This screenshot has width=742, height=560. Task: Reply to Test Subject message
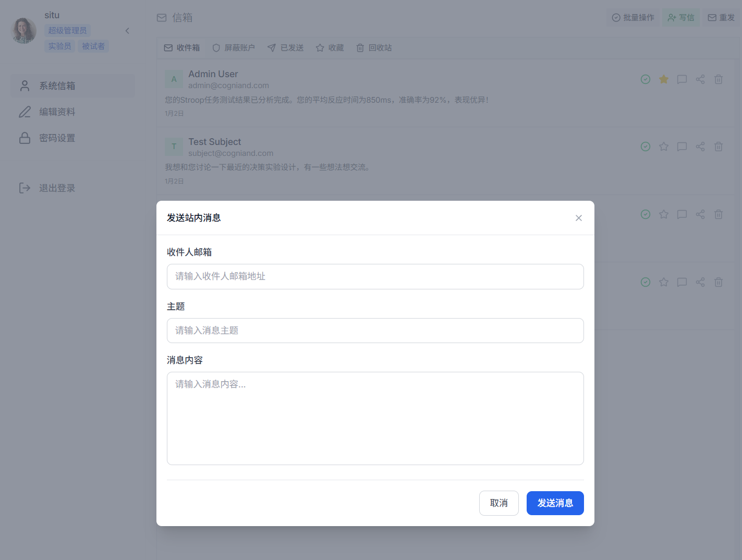tap(682, 147)
